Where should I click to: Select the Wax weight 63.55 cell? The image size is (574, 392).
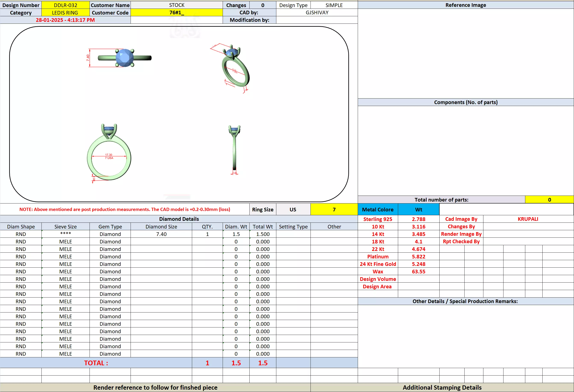click(418, 271)
